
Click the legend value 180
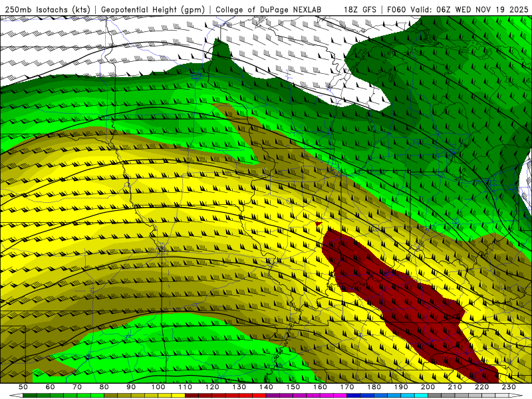pyautogui.click(x=374, y=387)
